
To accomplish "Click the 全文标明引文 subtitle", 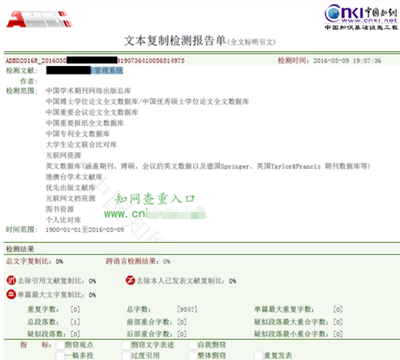I will coord(251,42).
